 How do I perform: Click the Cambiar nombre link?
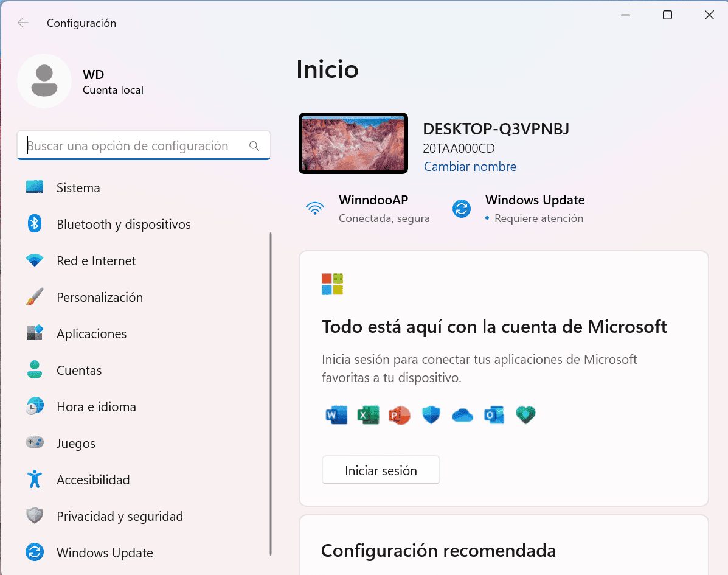[470, 166]
